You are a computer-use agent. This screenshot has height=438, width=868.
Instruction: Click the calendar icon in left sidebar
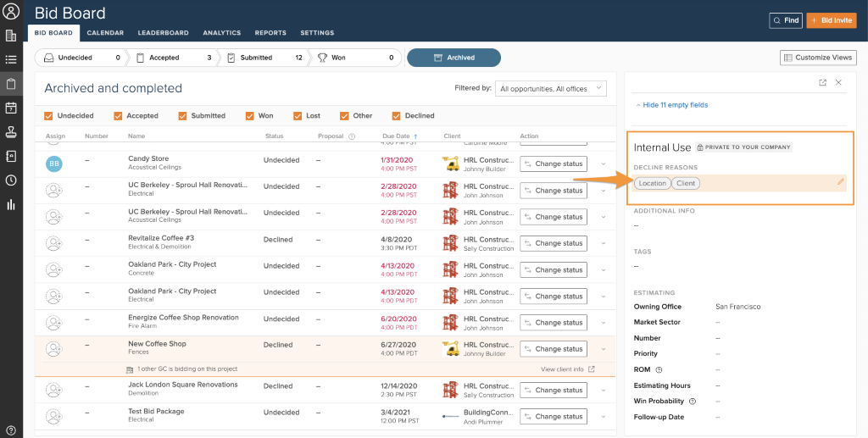pyautogui.click(x=11, y=108)
